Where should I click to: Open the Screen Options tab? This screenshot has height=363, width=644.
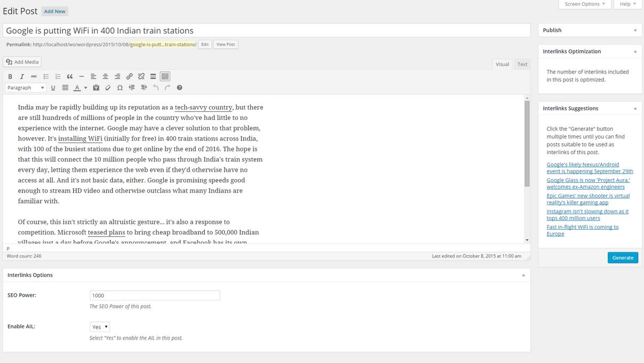click(585, 4)
